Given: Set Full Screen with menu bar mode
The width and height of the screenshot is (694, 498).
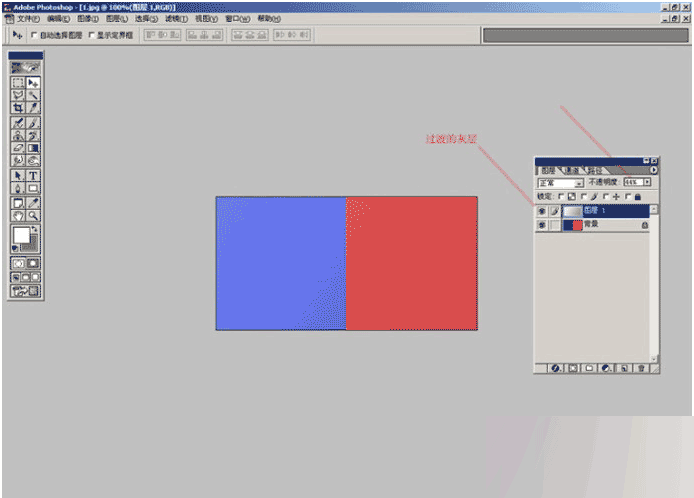Looking at the screenshot, I should [x=26, y=278].
